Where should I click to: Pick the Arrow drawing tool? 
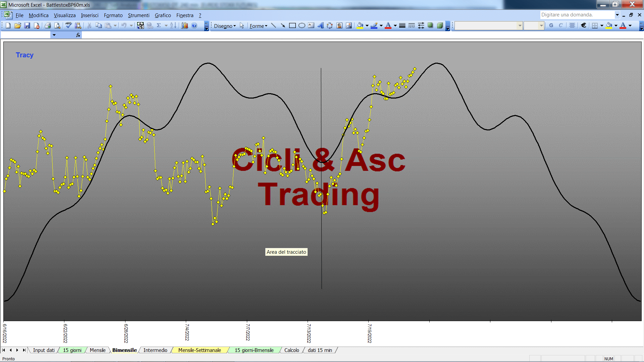pyautogui.click(x=283, y=25)
